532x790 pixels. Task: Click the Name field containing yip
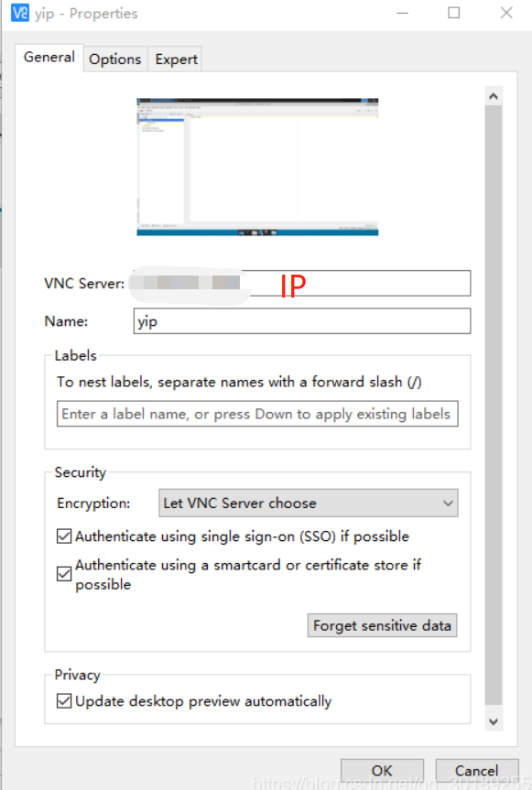pos(300,320)
